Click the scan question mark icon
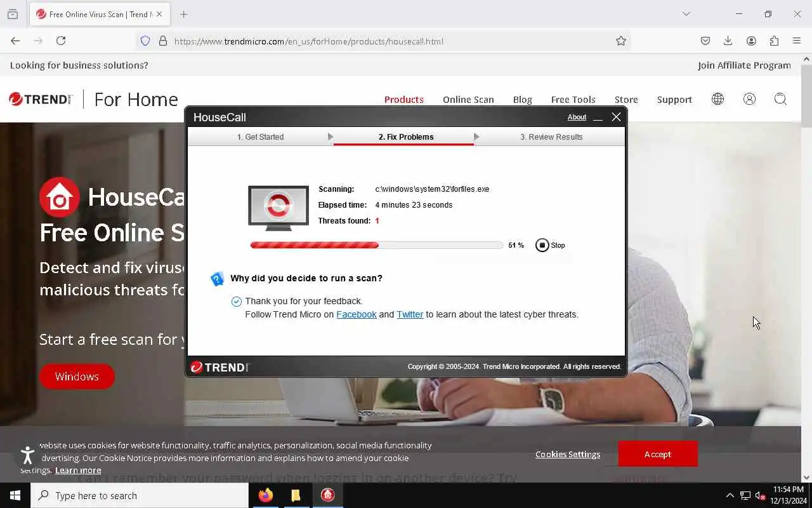812x508 pixels. click(x=218, y=279)
